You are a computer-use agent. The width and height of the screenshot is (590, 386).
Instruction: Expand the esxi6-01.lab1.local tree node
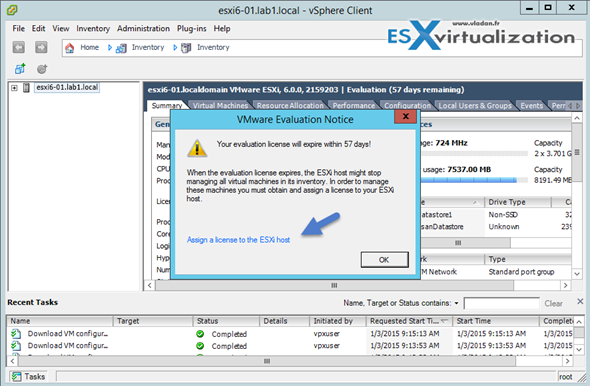(x=14, y=88)
